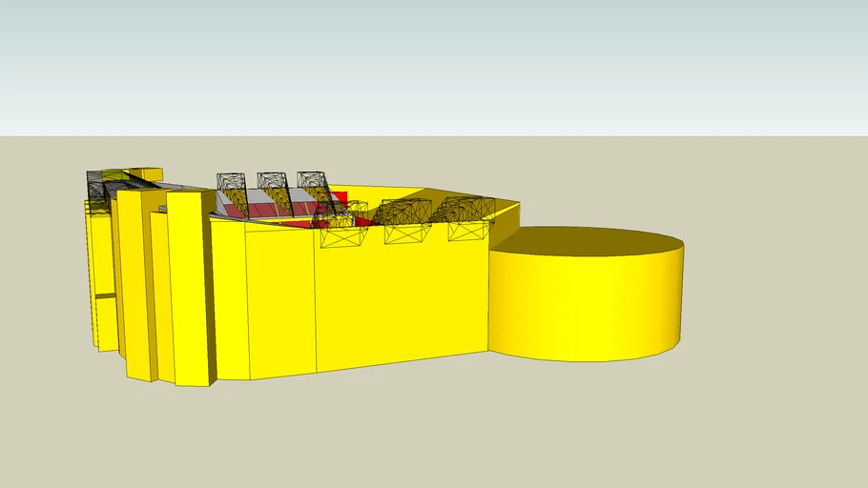Image resolution: width=868 pixels, height=488 pixels.
Task: Click the small bright red square
Action: [339, 197]
